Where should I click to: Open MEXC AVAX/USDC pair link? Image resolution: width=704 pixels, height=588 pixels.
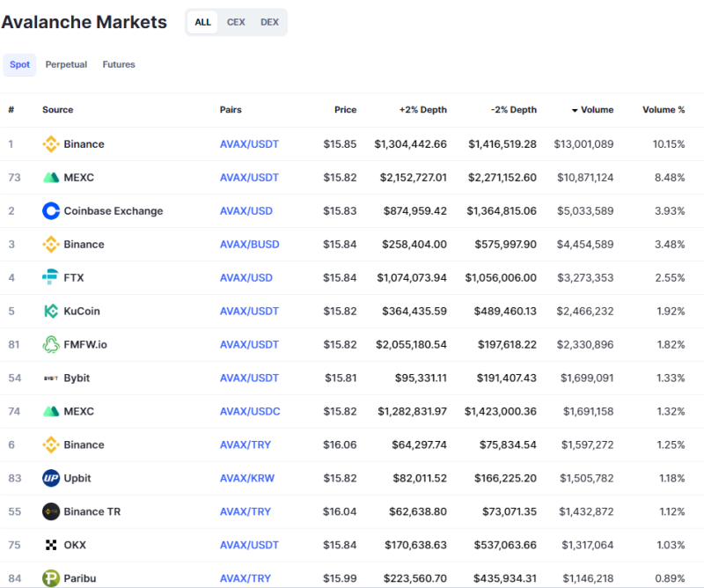coord(250,411)
